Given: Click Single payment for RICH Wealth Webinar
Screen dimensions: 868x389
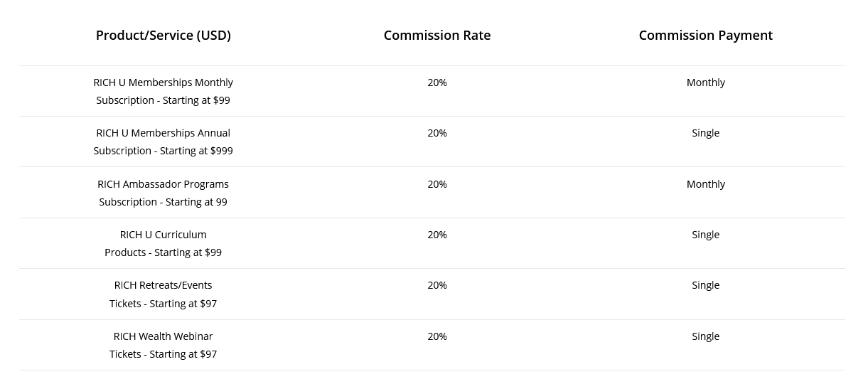Looking at the screenshot, I should (705, 336).
